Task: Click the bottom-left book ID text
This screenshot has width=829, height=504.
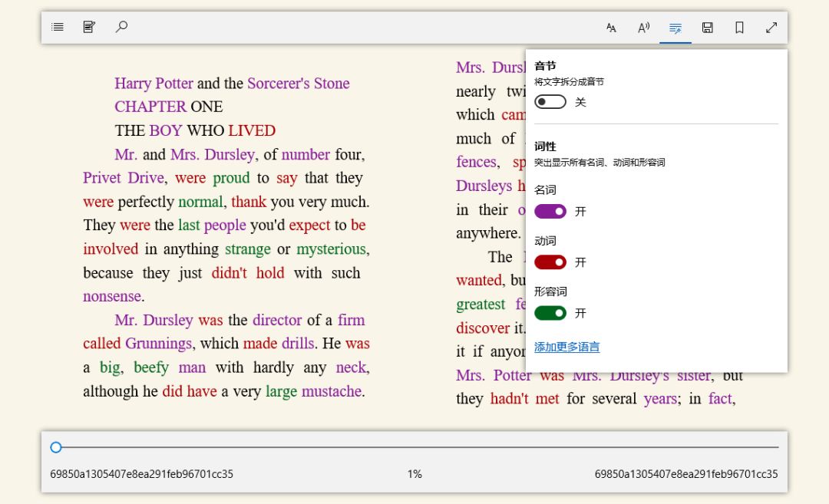Action: click(x=141, y=474)
